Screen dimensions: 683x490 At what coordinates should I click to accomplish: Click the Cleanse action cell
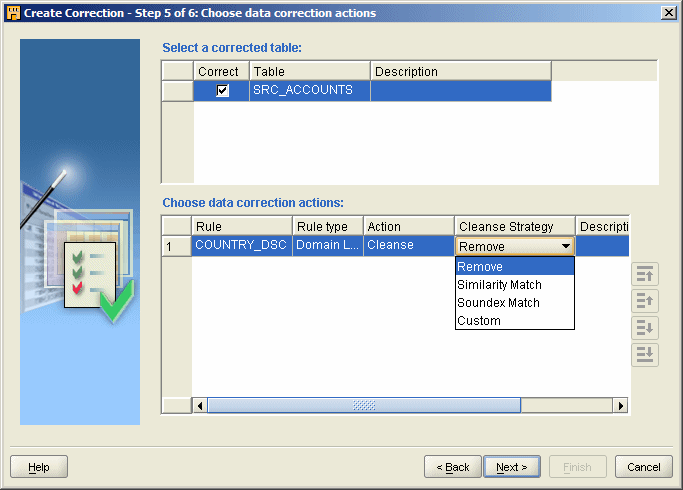409,246
